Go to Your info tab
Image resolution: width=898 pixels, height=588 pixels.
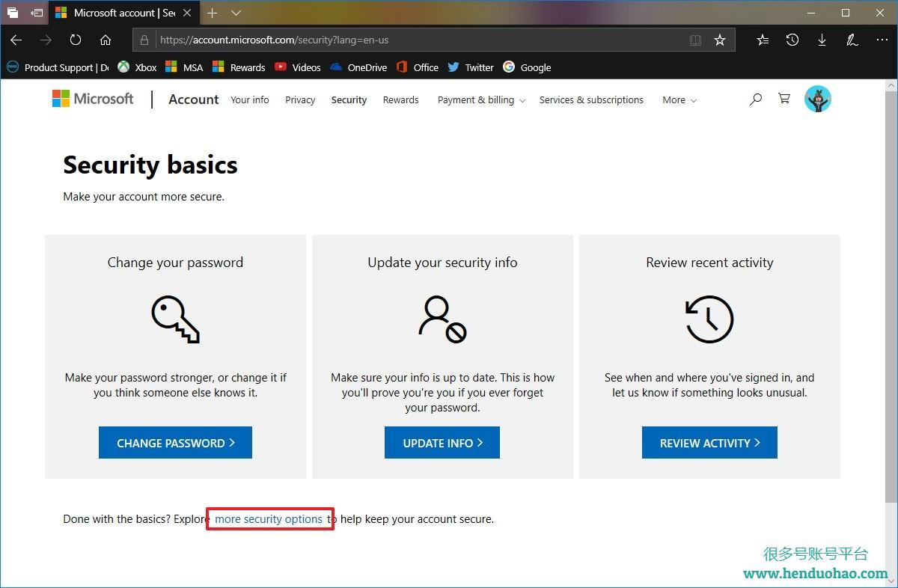[x=250, y=99]
